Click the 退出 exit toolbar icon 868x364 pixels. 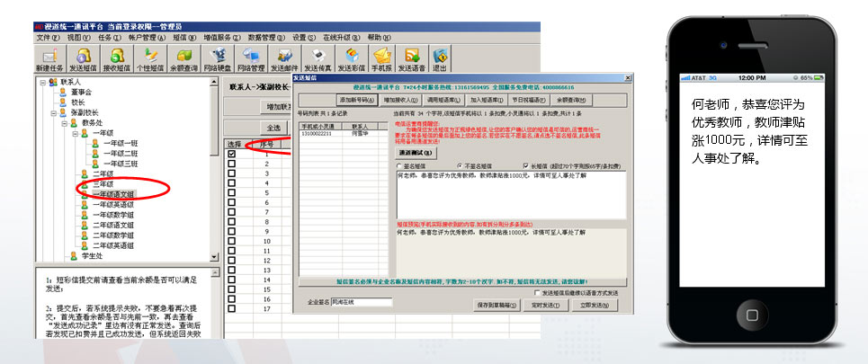coord(439,58)
